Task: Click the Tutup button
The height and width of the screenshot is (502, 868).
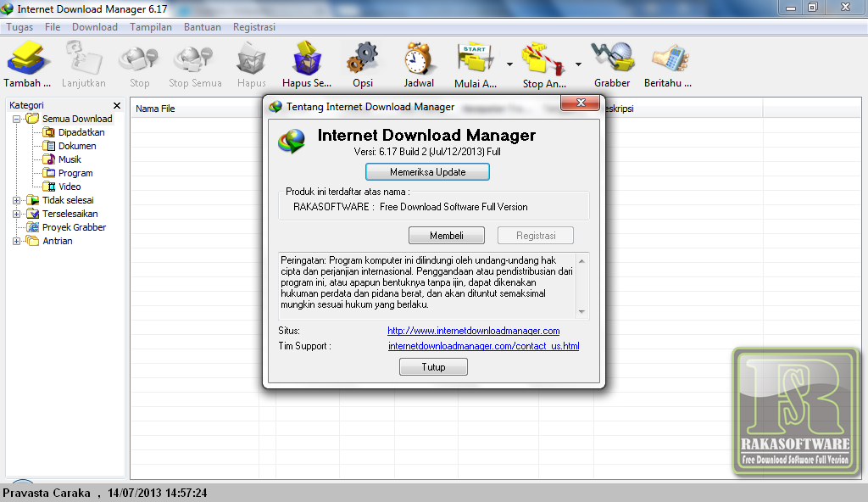Action: tap(433, 367)
